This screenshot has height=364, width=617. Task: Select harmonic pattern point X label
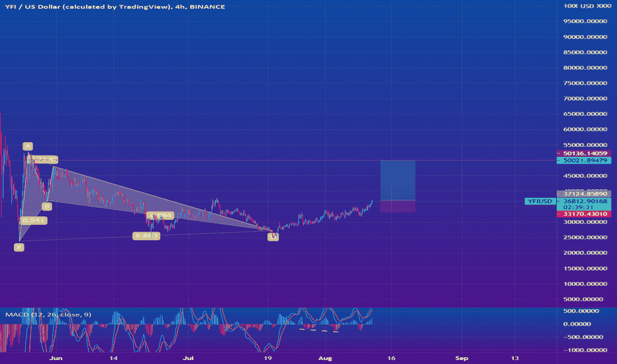pyautogui.click(x=19, y=247)
